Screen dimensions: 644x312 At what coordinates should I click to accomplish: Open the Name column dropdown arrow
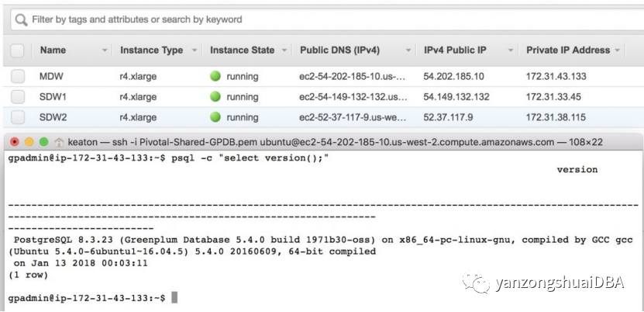point(105,51)
